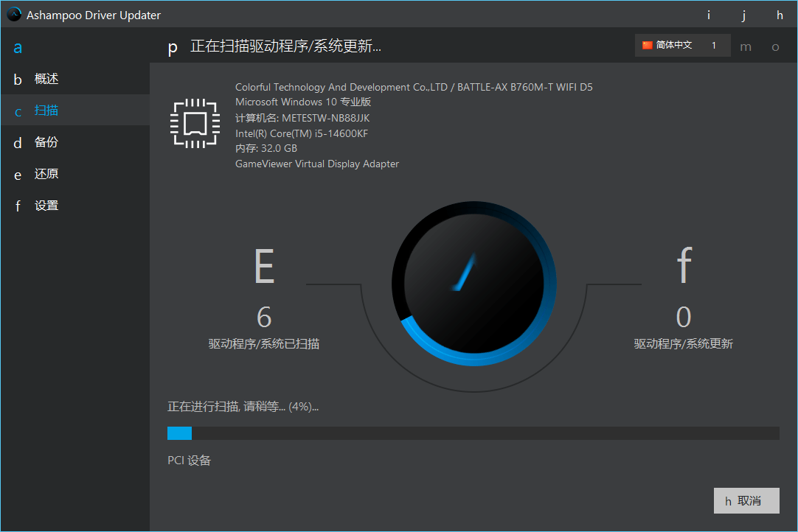The height and width of the screenshot is (532, 798).
Task: Select the 扫描 Scan sidebar tab
Action: (46, 111)
